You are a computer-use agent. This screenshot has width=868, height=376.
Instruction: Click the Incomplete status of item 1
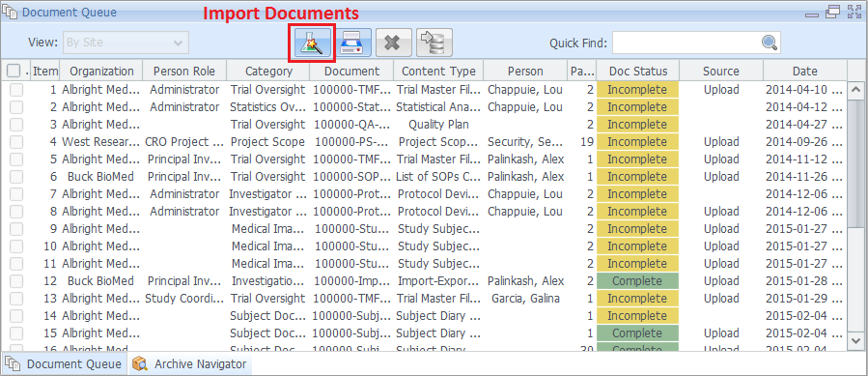[x=637, y=89]
